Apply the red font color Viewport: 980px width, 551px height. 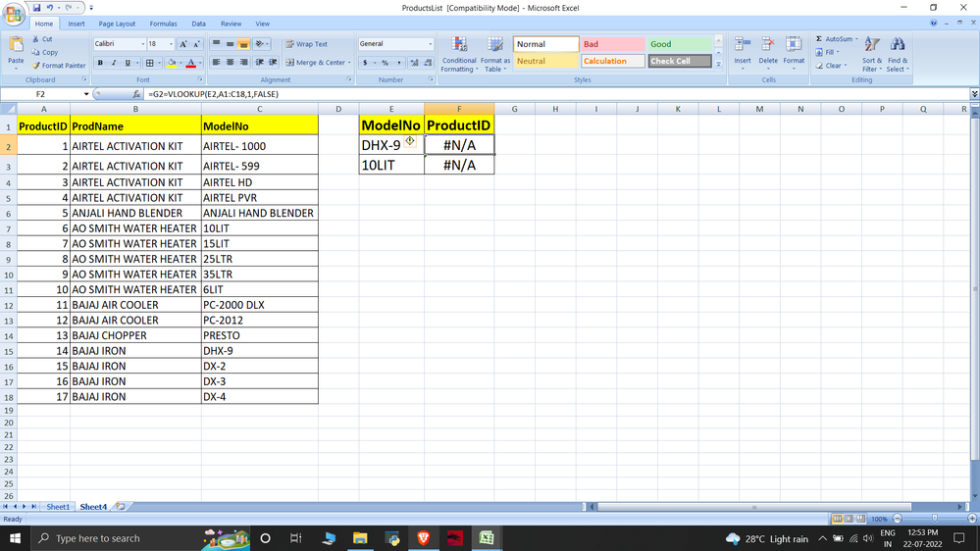191,63
